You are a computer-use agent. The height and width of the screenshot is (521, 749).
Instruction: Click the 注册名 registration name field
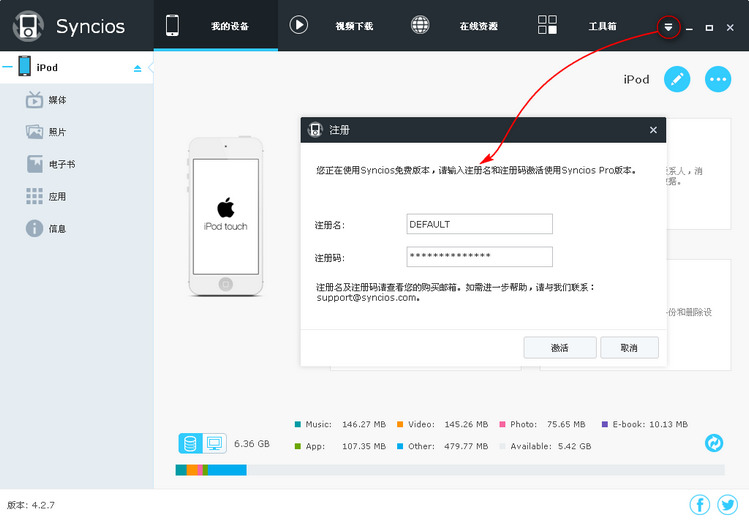click(x=479, y=224)
